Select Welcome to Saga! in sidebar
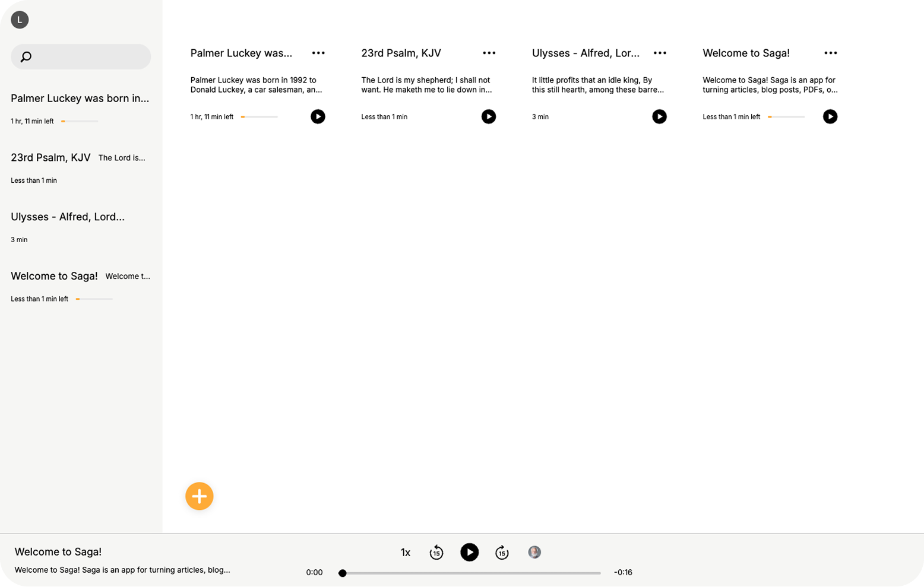The width and height of the screenshot is (924, 587). point(81,287)
